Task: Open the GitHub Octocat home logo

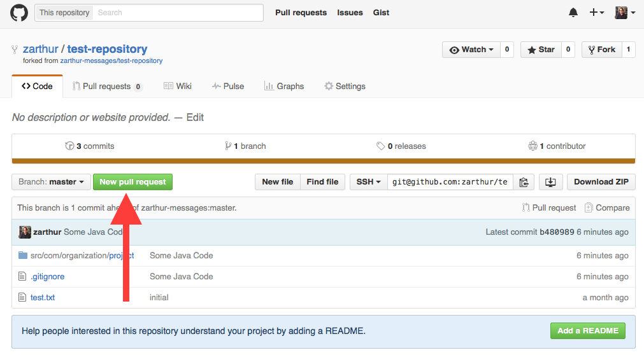Action: point(19,13)
